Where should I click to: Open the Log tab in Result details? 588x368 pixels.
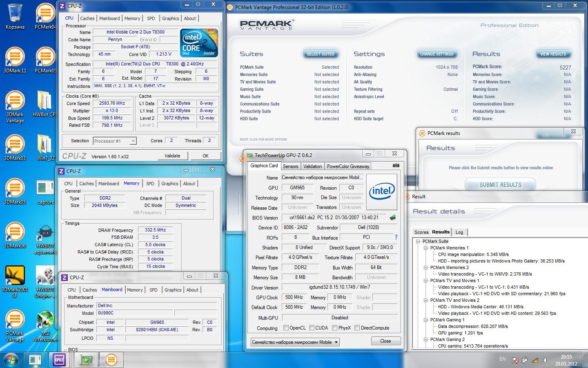click(459, 232)
